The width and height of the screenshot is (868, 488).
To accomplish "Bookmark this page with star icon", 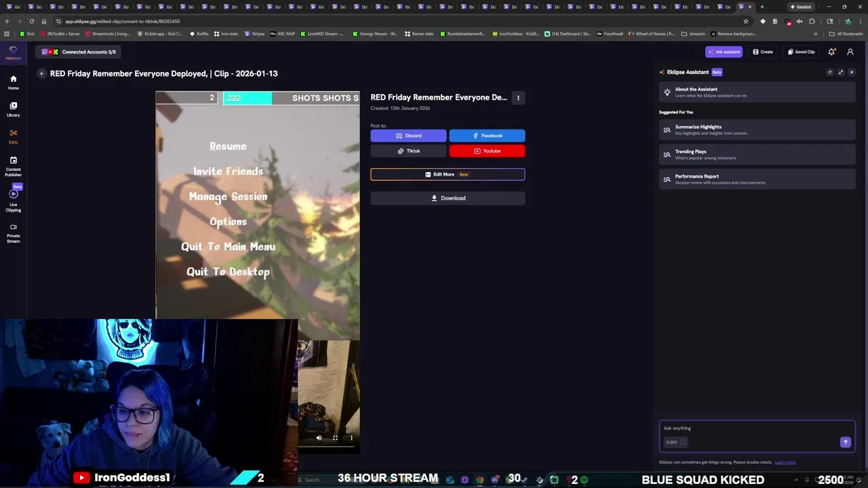I will (746, 21).
